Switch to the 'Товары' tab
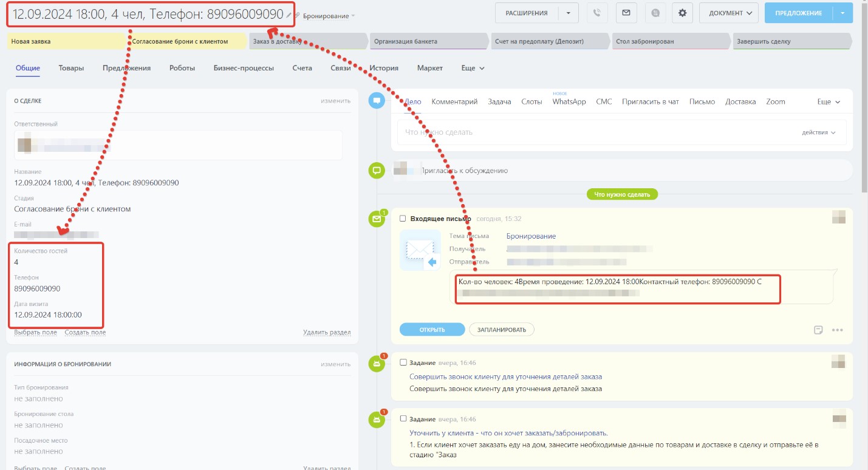This screenshot has height=470, width=868. pos(71,68)
